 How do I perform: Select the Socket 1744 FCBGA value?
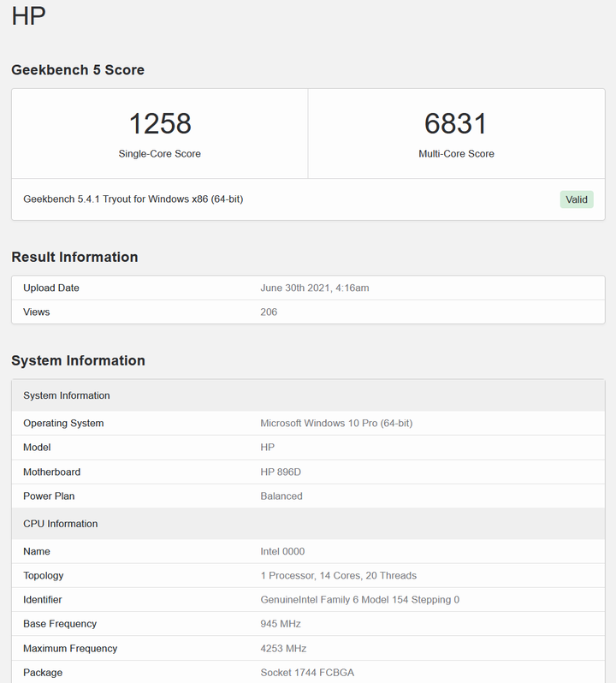307,673
